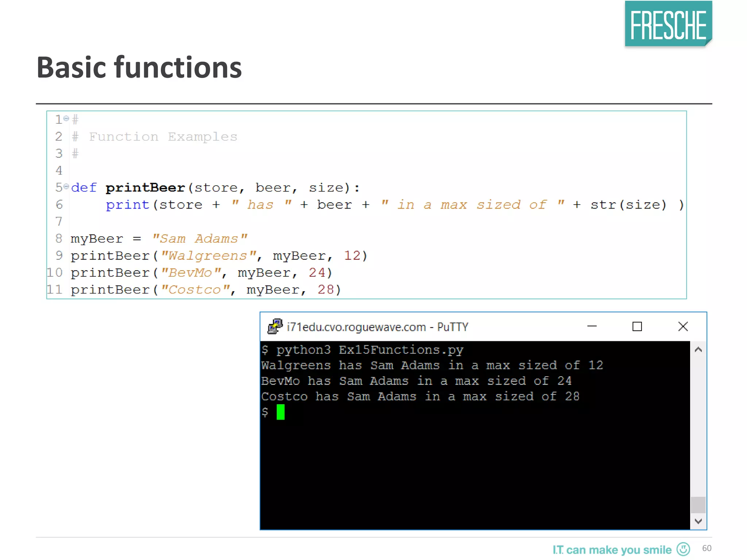The image size is (747, 560).
Task: Click 'I.T. can make you smile' footer text
Action: 612,550
